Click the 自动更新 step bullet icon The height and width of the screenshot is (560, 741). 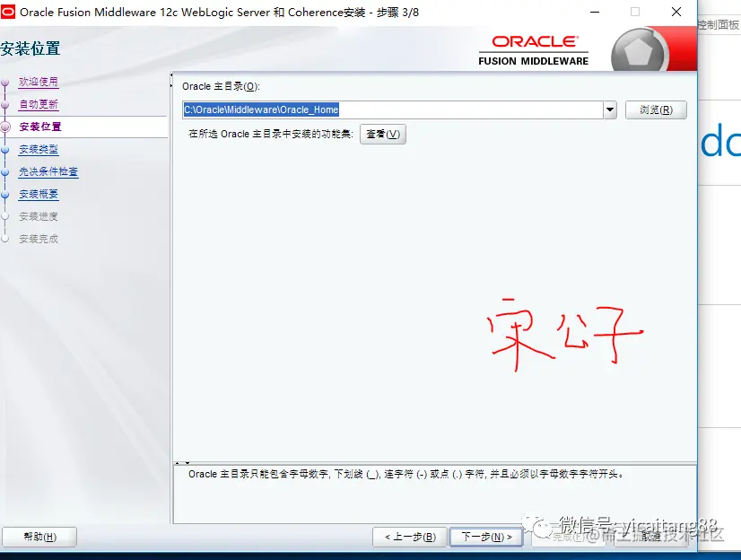click(x=5, y=105)
